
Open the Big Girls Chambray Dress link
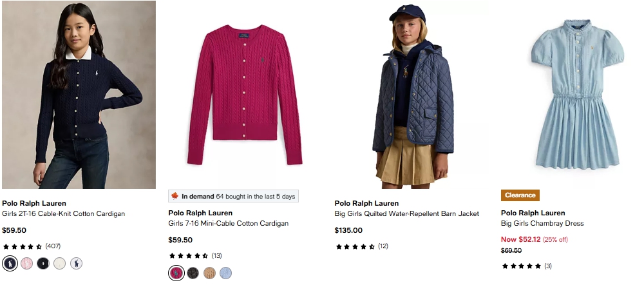tap(542, 224)
